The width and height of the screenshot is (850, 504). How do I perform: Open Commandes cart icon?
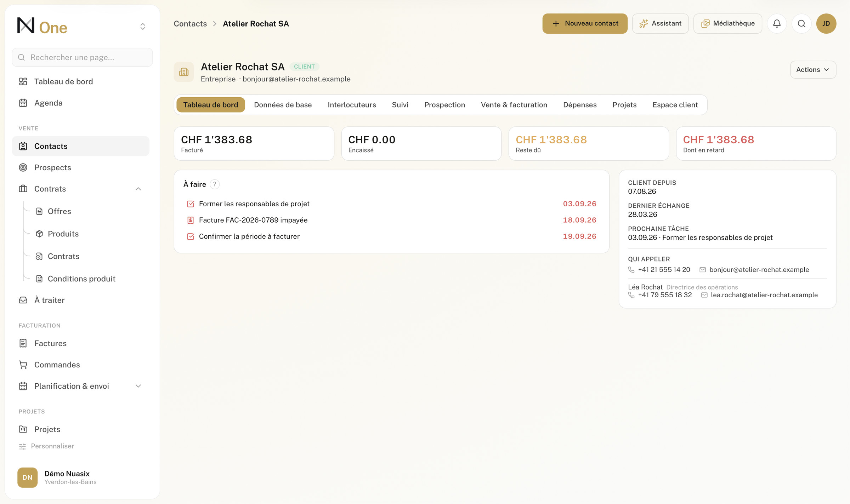coord(23,365)
